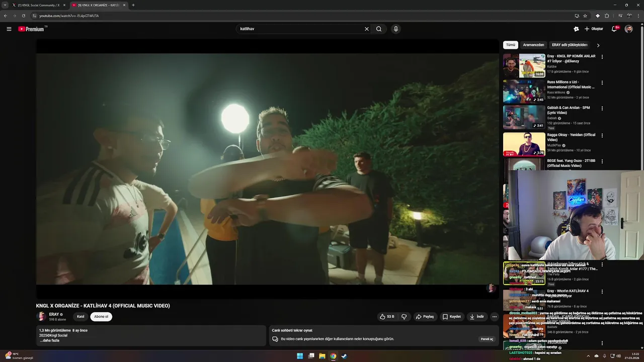
Task: Download the video with İndir
Action: pyautogui.click(x=477, y=317)
